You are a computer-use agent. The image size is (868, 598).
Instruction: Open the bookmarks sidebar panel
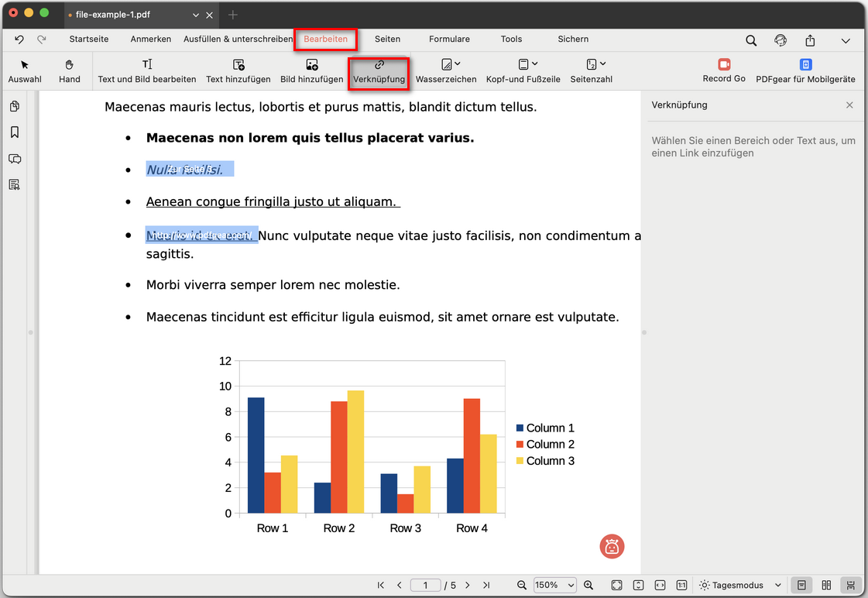[x=15, y=132]
